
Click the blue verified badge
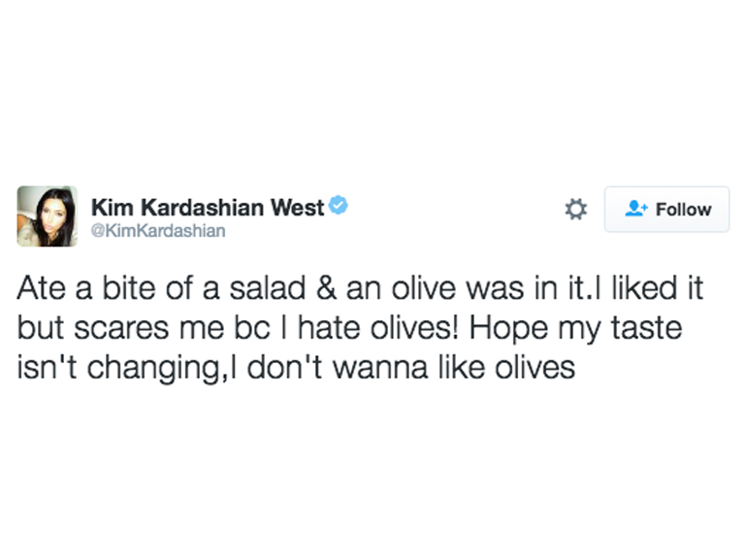(x=339, y=205)
